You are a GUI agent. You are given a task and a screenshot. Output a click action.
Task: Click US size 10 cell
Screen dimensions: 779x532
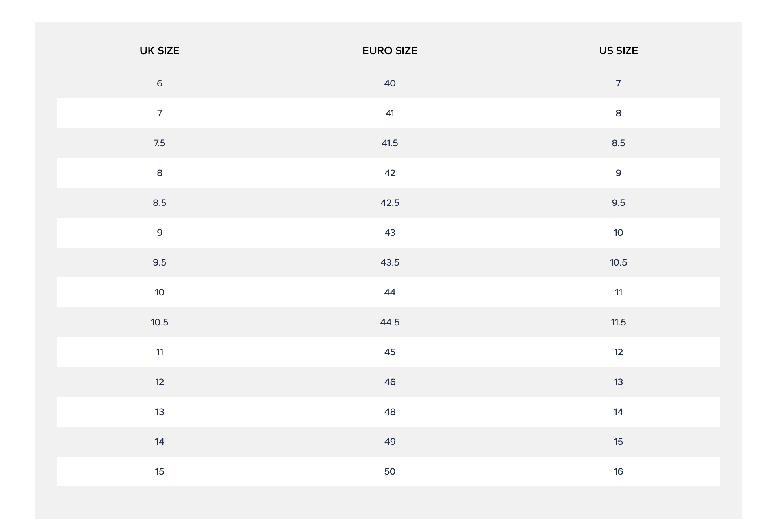coord(618,233)
